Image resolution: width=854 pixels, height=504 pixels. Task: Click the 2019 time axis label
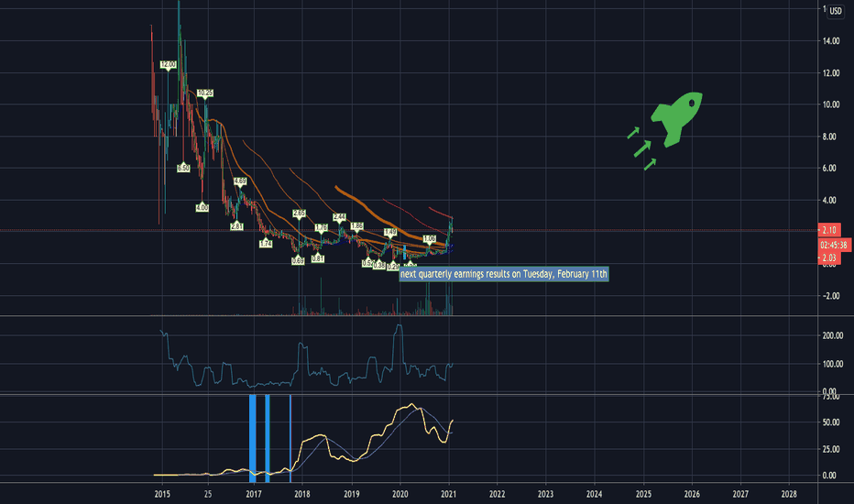point(351,494)
